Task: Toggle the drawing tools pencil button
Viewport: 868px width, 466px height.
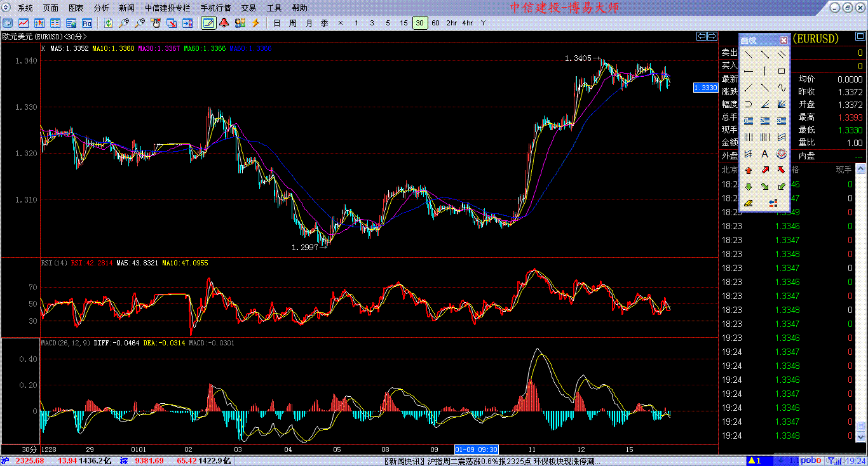Action: pos(208,23)
